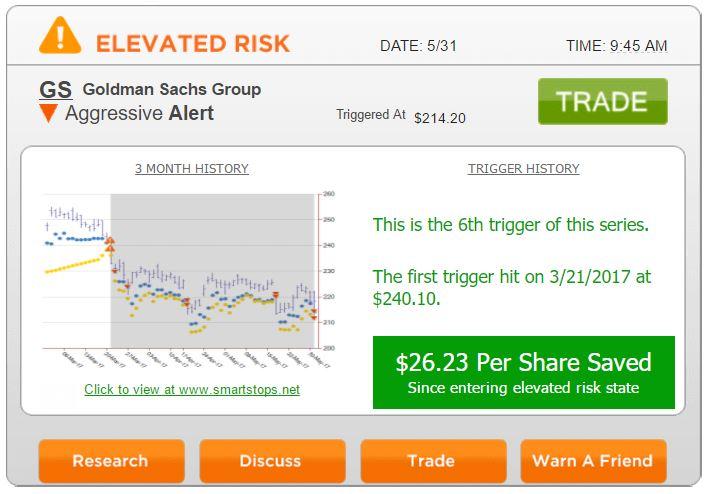
Task: Click the Discuss button
Action: 271,461
